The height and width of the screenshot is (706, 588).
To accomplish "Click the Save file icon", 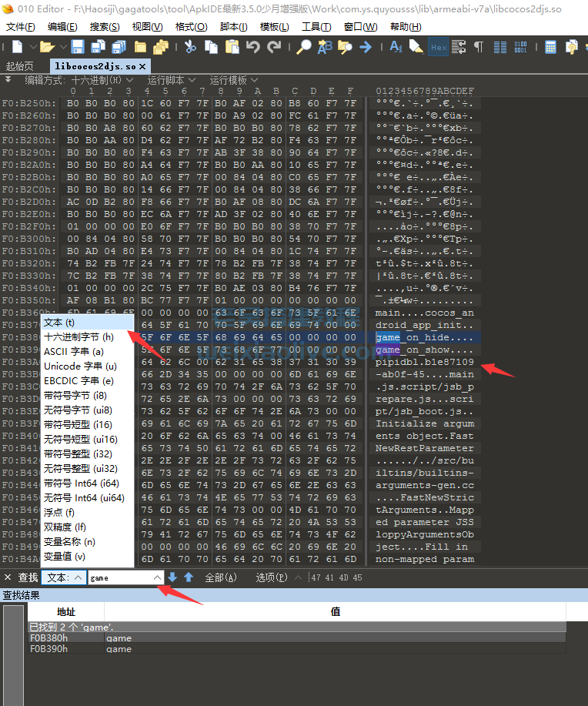I will pyautogui.click(x=78, y=47).
